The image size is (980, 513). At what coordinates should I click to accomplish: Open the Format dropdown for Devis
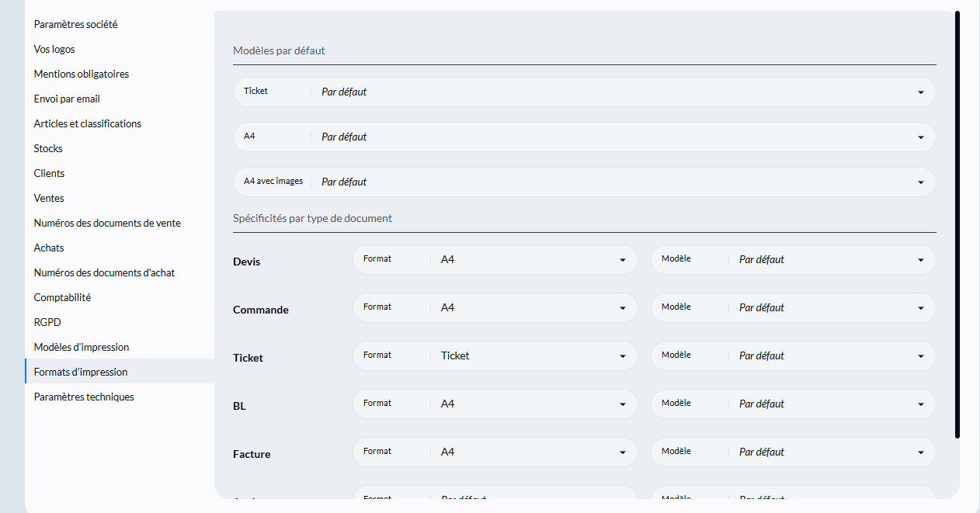495,259
